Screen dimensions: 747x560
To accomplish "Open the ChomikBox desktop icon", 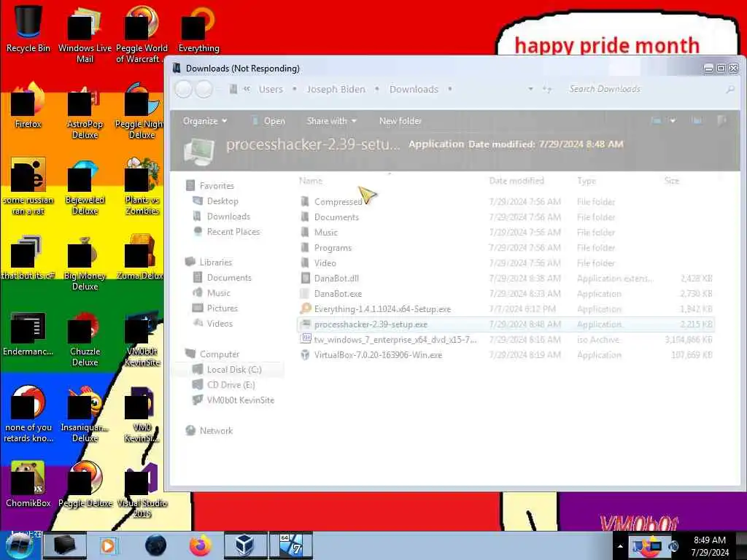I will coord(28,484).
